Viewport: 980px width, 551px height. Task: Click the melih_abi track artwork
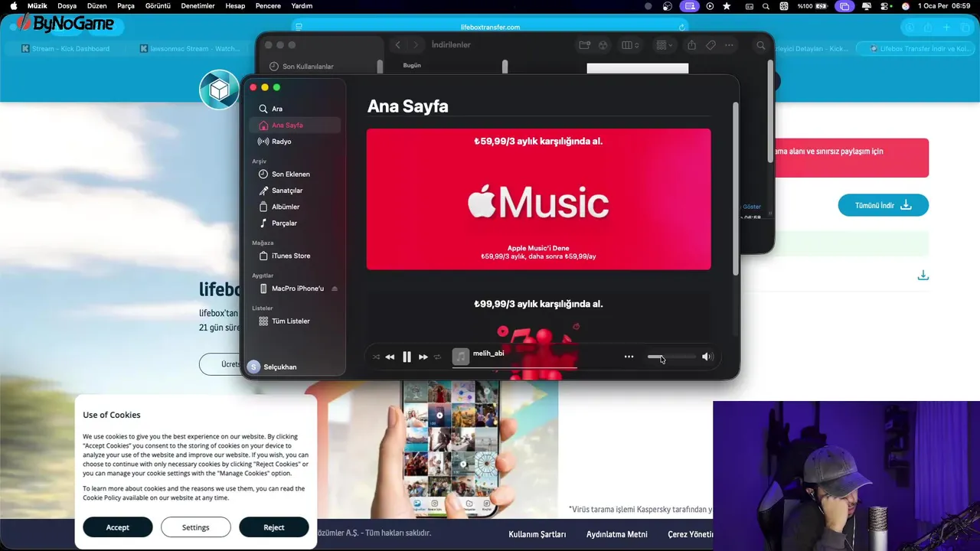coord(461,357)
